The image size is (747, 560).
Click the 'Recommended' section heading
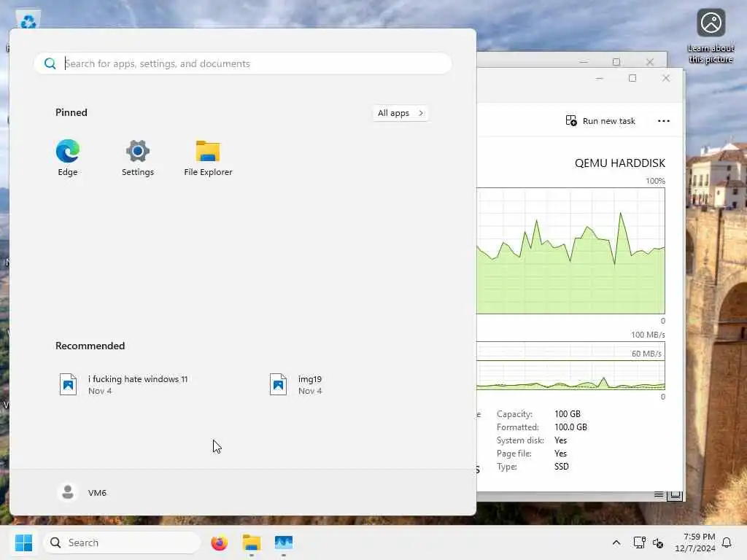coord(90,346)
